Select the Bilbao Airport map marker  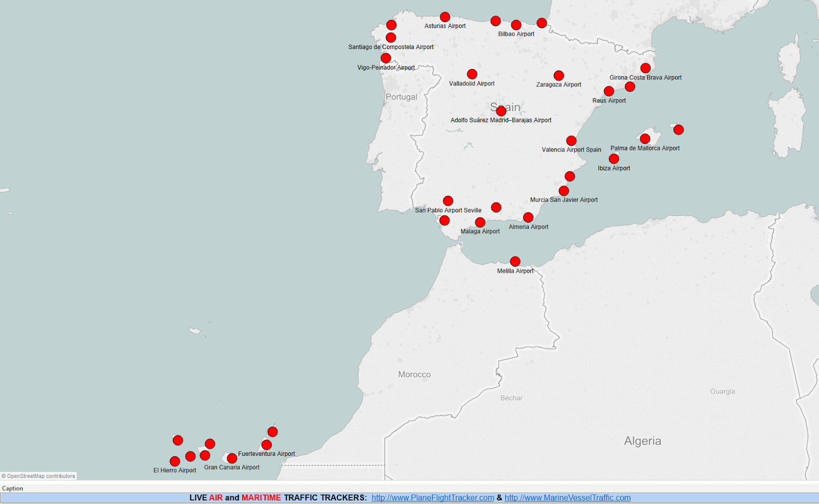pyautogui.click(x=516, y=25)
